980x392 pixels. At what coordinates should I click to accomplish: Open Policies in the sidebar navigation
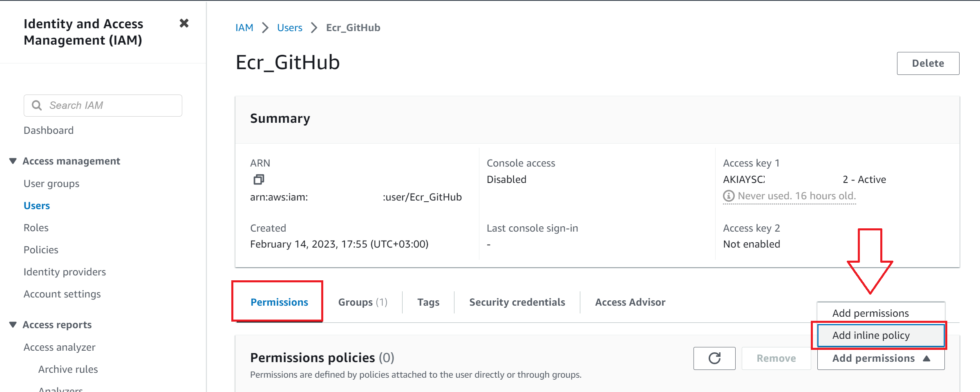pyautogui.click(x=41, y=250)
